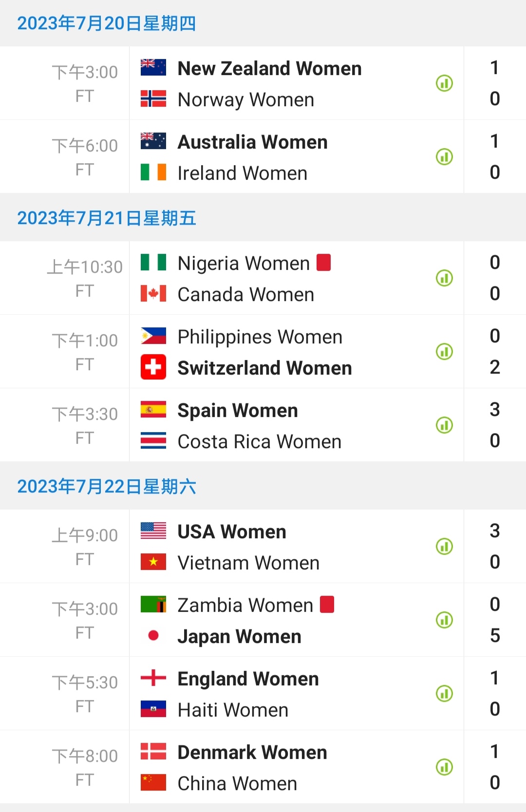Click the Canada flag icon
Screen dimensions: 526x812
[153, 294]
